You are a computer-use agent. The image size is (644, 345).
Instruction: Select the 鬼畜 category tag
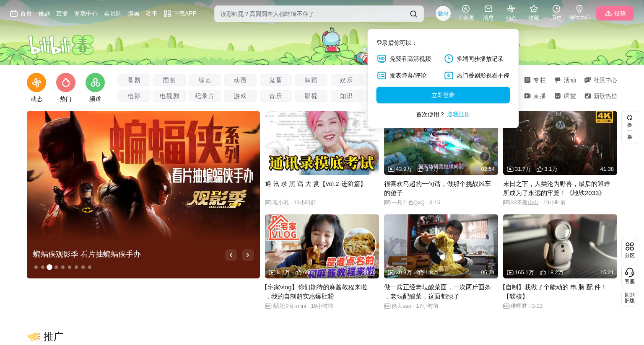coord(276,80)
